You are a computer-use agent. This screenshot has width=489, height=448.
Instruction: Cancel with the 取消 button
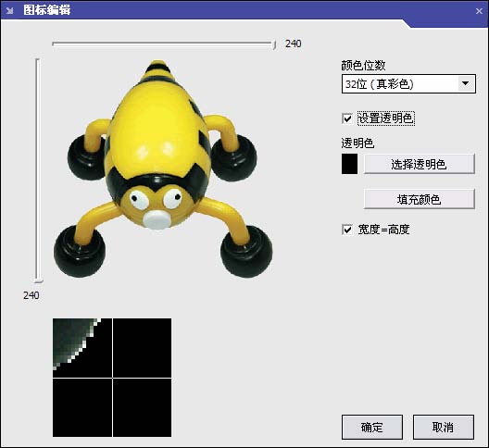[x=444, y=427]
